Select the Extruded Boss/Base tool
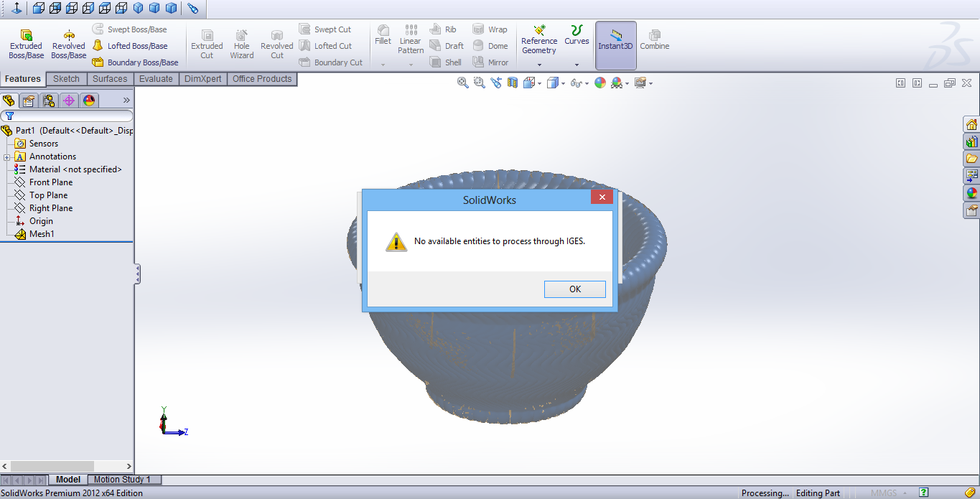This screenshot has width=980, height=499. [27, 44]
